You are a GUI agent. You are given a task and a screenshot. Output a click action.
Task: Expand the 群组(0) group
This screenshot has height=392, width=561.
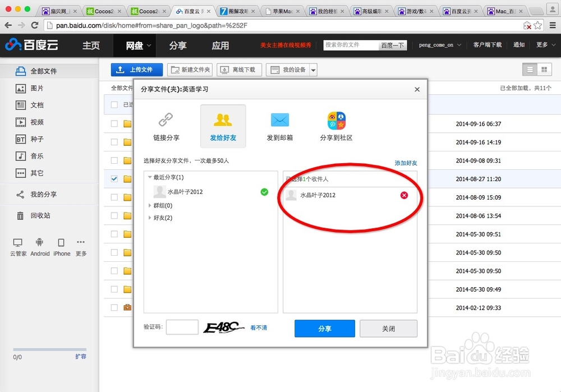(x=150, y=205)
